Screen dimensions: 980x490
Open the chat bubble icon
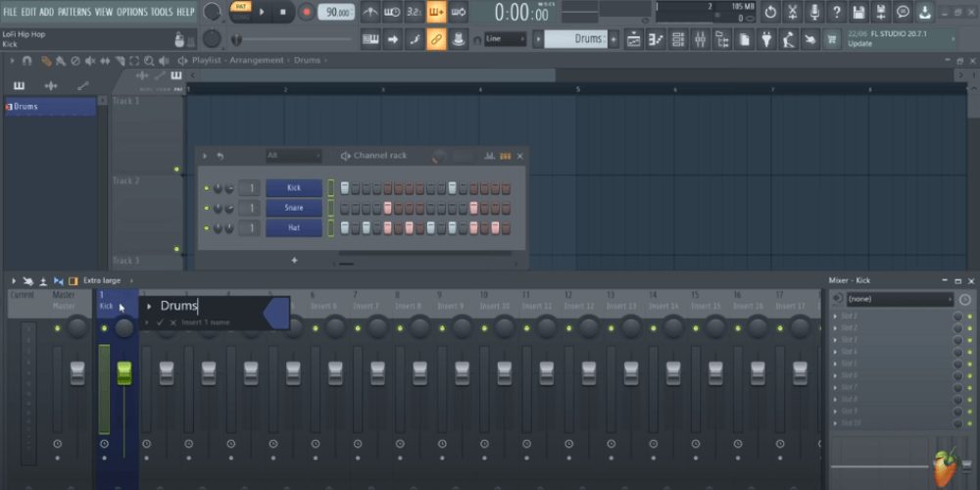pyautogui.click(x=904, y=11)
